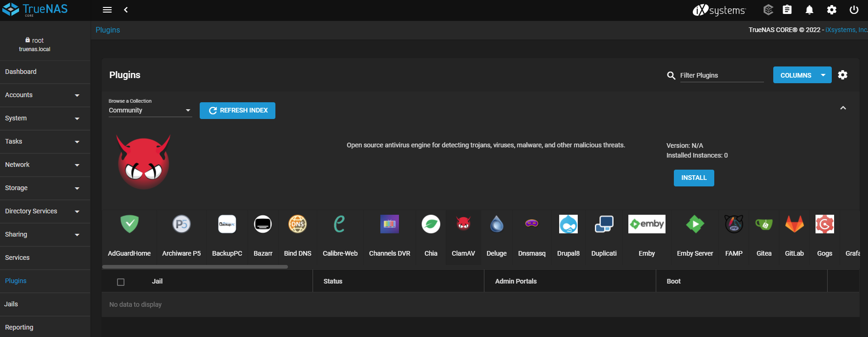
Task: Expand the Directory Services sidebar menu
Action: pyautogui.click(x=45, y=211)
